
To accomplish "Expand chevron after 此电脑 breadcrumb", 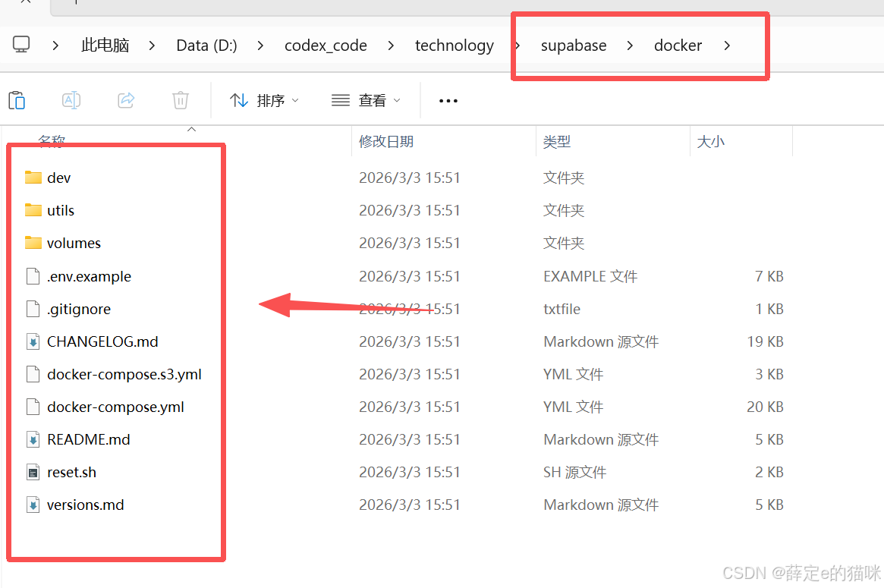I will pyautogui.click(x=152, y=45).
